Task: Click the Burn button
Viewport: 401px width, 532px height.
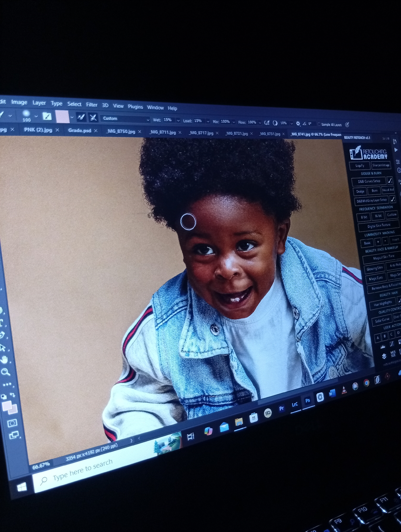Action: click(x=374, y=190)
